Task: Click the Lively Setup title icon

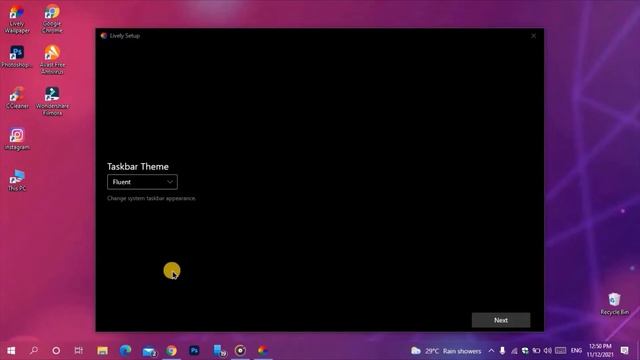Action: (x=104, y=36)
